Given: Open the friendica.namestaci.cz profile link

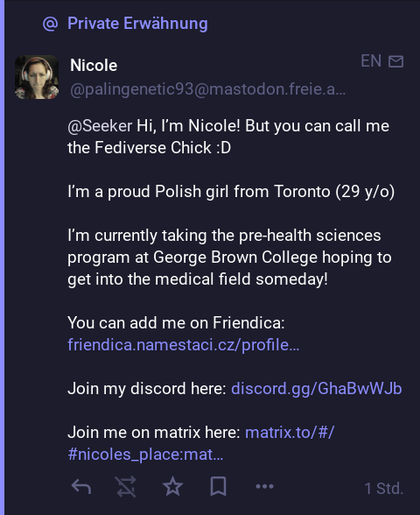Looking at the screenshot, I should coord(184,345).
